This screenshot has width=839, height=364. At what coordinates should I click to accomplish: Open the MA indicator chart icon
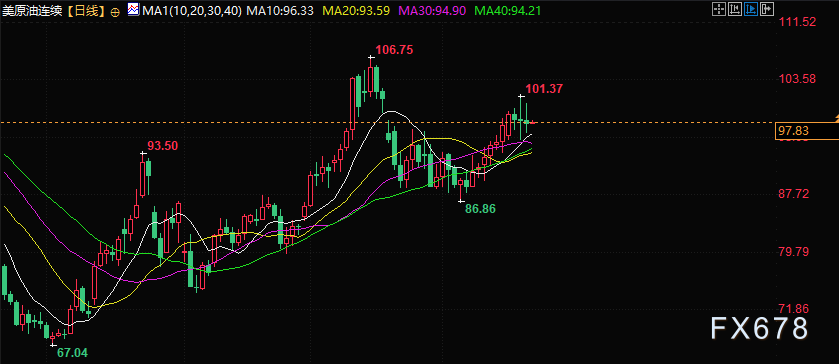pyautogui.click(x=133, y=10)
